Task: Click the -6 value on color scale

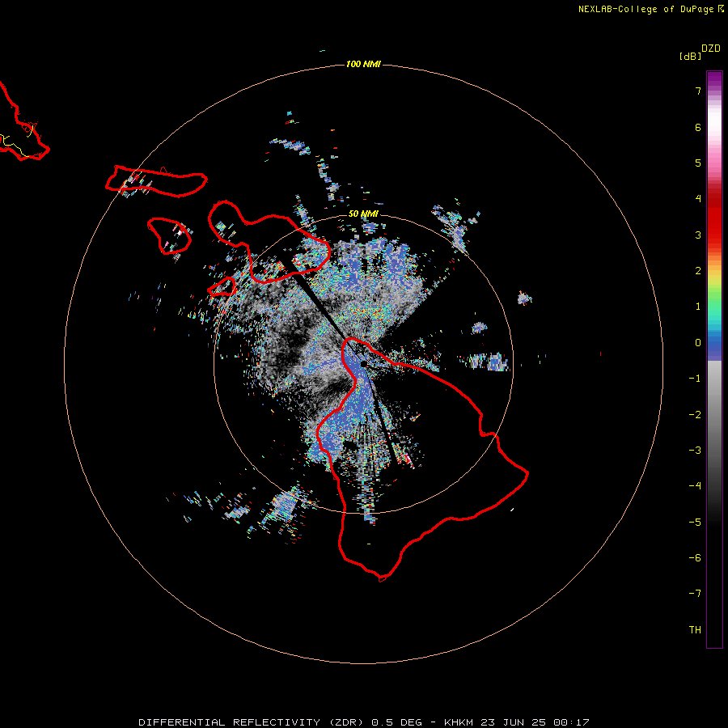Action: 695,558
